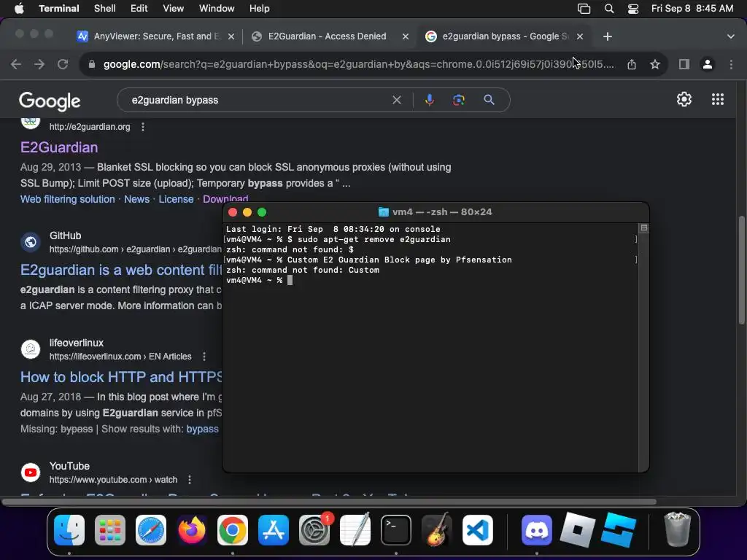Open System Settings from the Dock

pos(314,530)
